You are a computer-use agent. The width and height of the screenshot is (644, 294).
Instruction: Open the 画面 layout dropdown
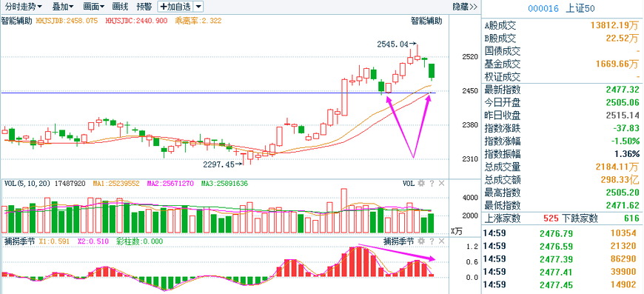tap(94, 7)
